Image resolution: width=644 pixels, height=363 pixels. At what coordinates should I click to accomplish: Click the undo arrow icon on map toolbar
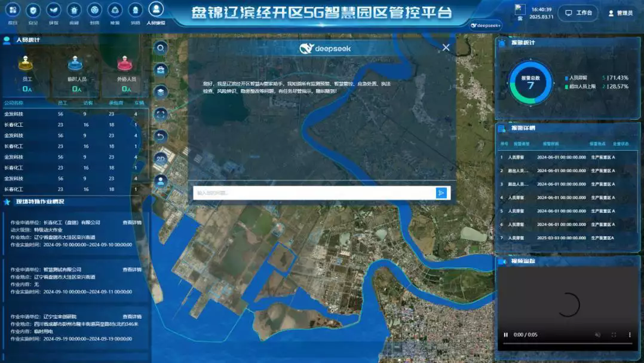point(161,136)
